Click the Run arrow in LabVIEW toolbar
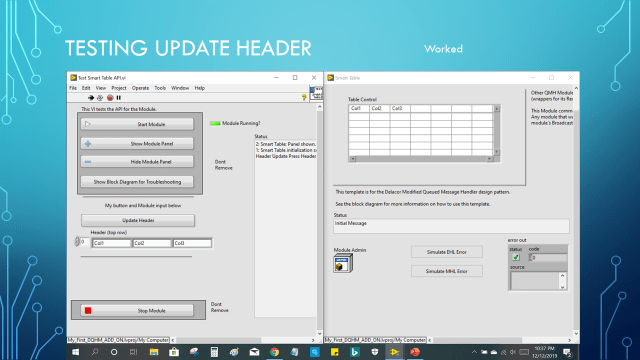This screenshot has width=640, height=360. click(x=91, y=98)
